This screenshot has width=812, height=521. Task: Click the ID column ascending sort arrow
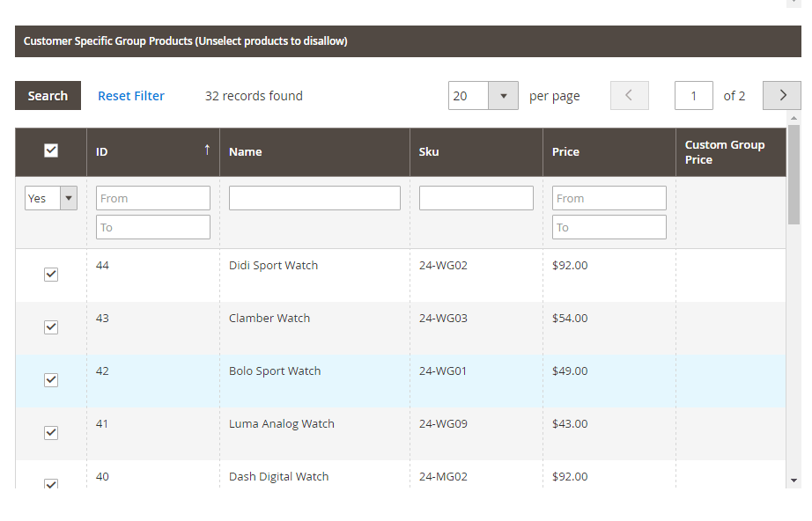[207, 150]
